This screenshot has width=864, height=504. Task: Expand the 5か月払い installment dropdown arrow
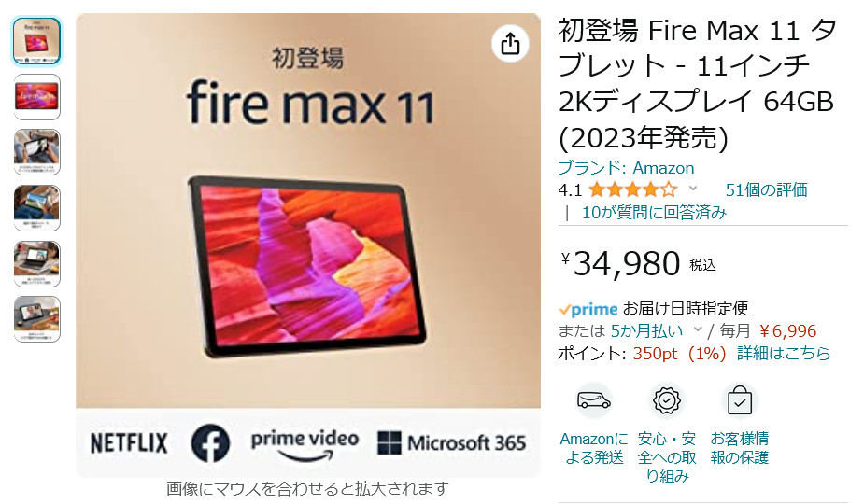(698, 330)
